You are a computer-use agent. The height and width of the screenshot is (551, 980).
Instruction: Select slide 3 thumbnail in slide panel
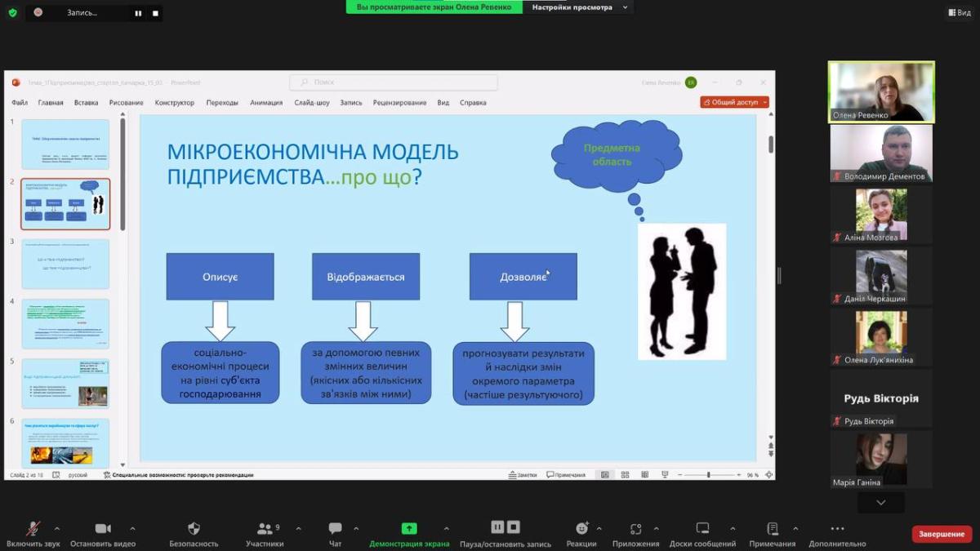[65, 264]
